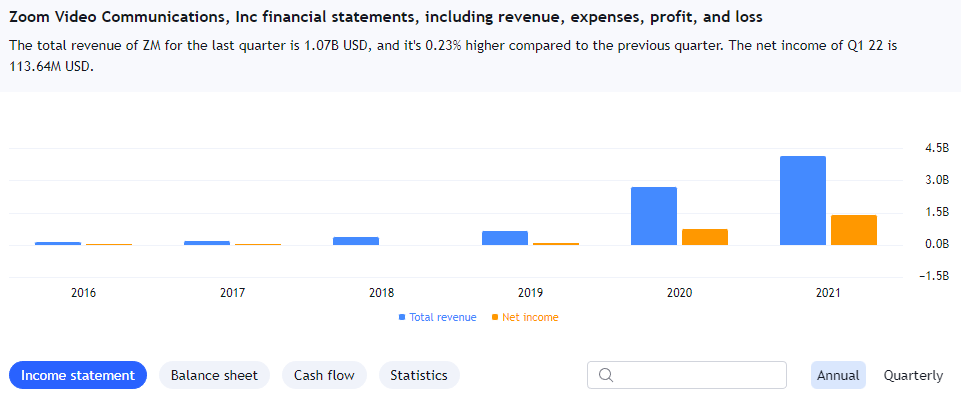Screen dimensions: 961x393
Task: Click the 2018 axis label
Action: coord(381,293)
